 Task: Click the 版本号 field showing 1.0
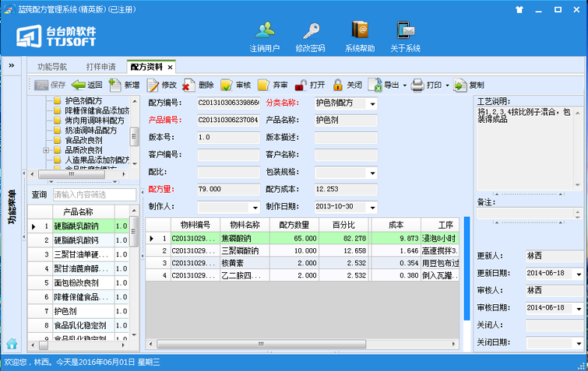coord(228,138)
